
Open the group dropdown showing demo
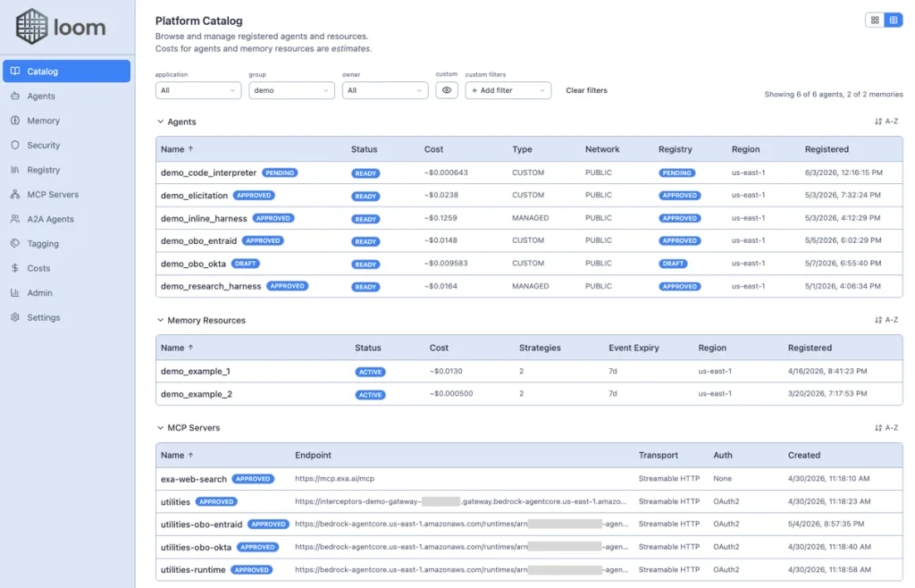[x=292, y=90]
